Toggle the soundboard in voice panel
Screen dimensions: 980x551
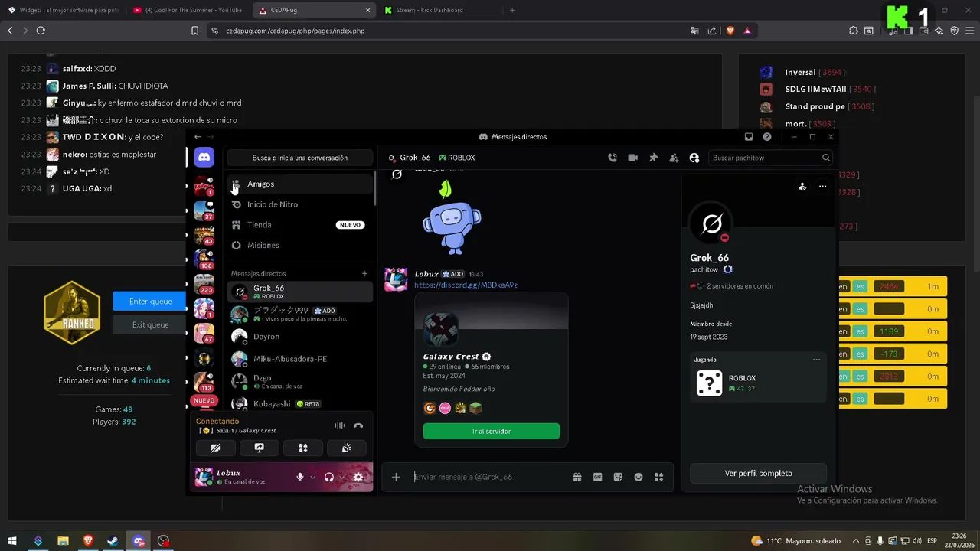346,448
